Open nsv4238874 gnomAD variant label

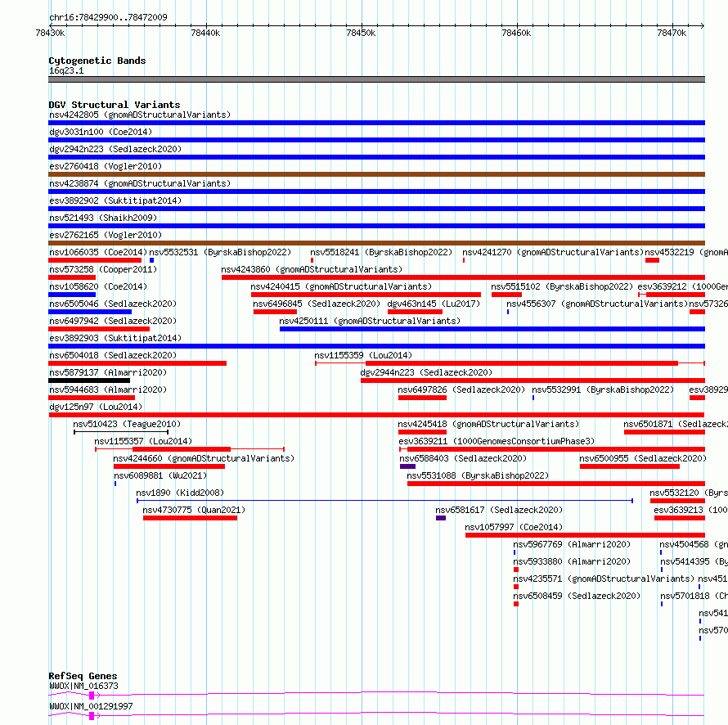click(140, 183)
